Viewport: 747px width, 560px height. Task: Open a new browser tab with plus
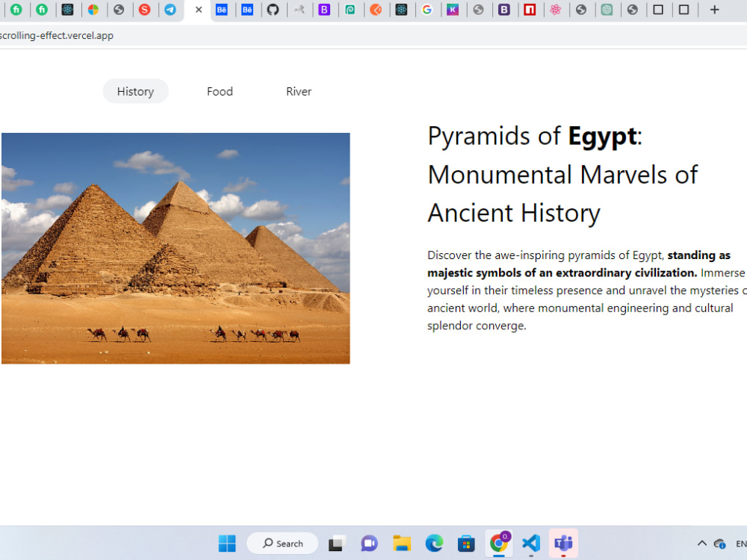(714, 10)
